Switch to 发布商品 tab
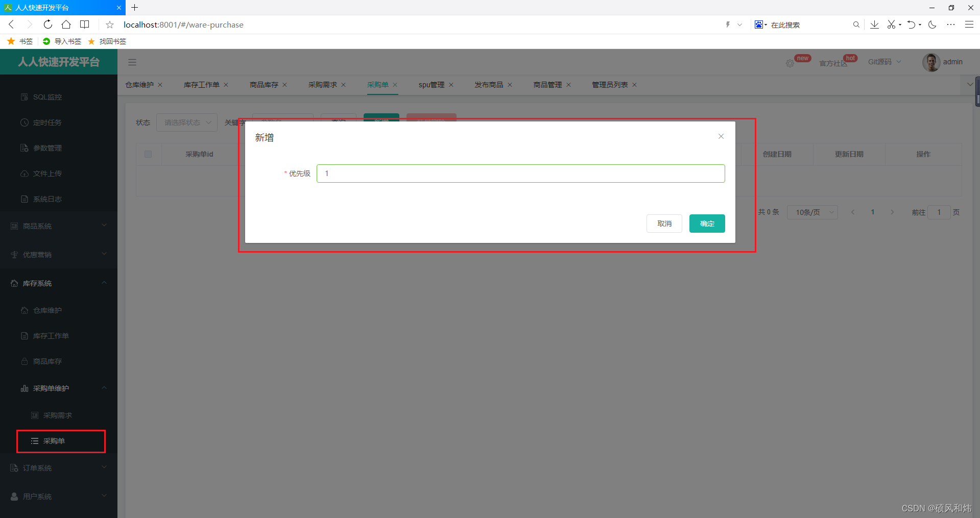980x518 pixels. click(489, 85)
